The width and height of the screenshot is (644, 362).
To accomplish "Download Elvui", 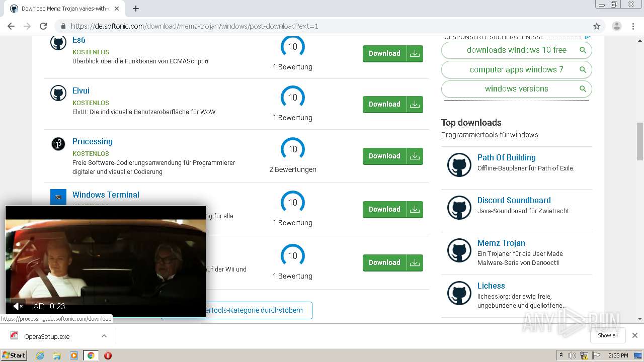I will [x=392, y=104].
